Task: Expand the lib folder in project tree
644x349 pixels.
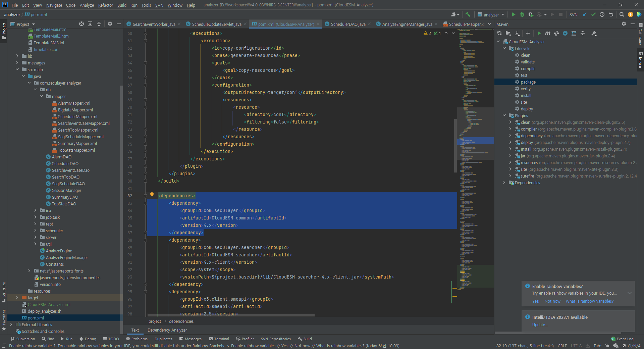Action: click(x=17, y=56)
